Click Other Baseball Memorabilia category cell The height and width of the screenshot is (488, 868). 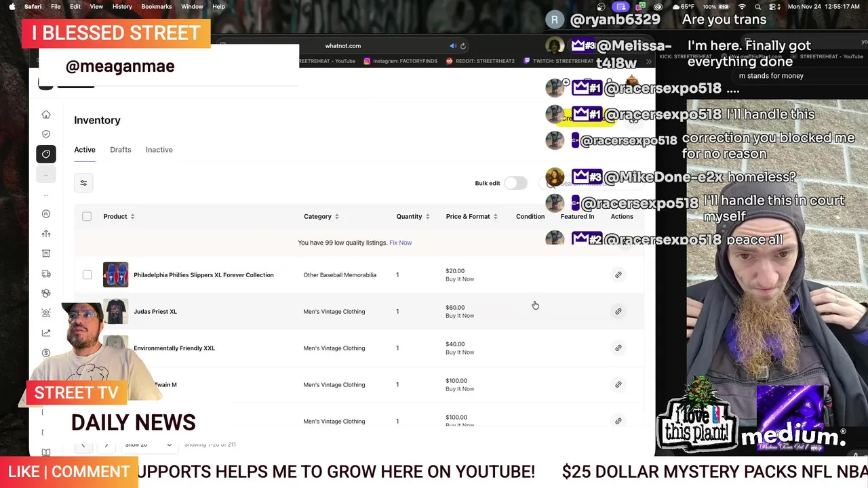340,275
